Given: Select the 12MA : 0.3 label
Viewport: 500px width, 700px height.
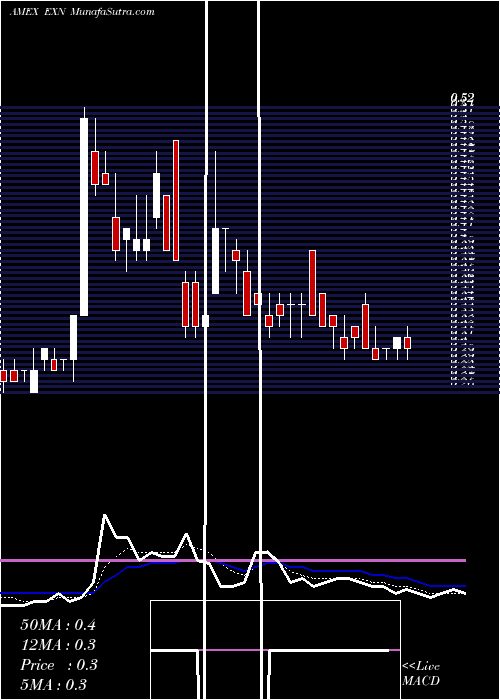Looking at the screenshot, I should pos(58,644).
